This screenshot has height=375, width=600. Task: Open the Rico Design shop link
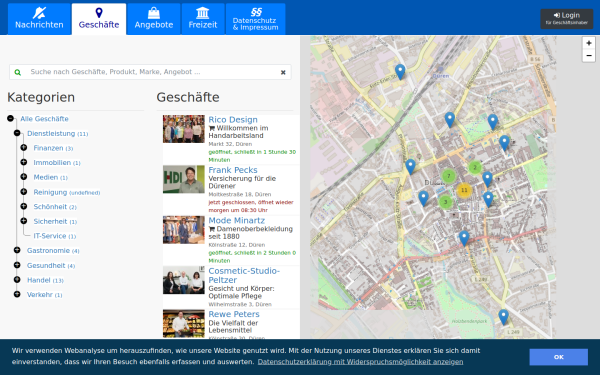(233, 120)
